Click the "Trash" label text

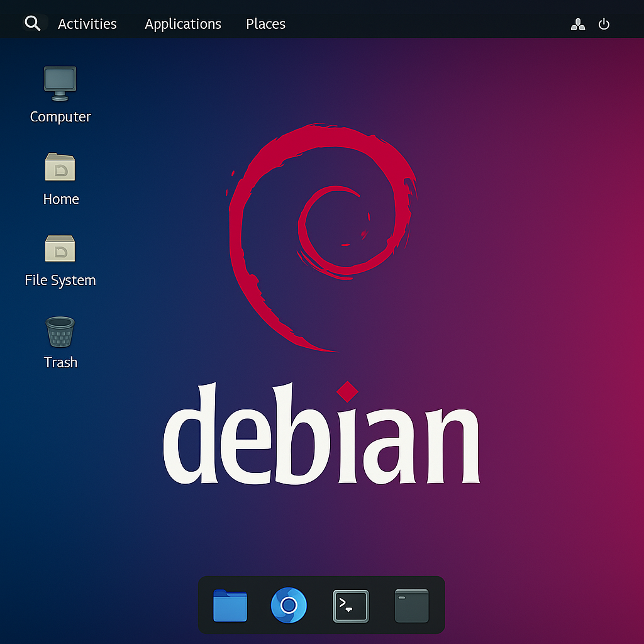60,362
